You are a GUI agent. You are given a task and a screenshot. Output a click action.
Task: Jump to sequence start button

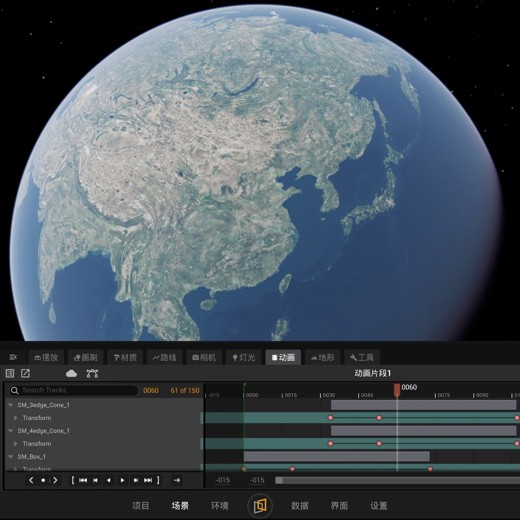83,480
